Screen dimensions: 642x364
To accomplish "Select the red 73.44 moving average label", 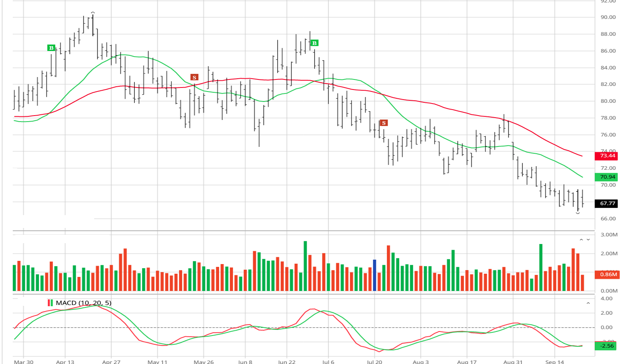I will click(606, 156).
